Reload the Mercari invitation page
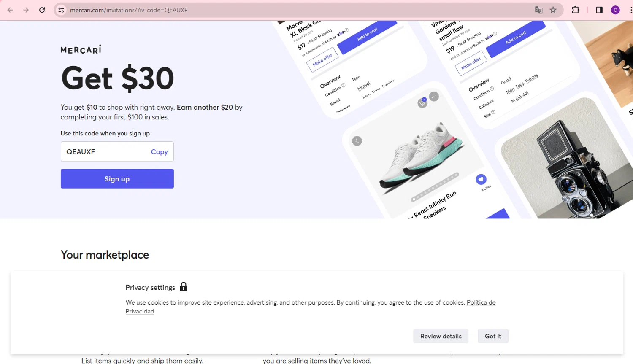This screenshot has height=364, width=633. click(x=42, y=10)
